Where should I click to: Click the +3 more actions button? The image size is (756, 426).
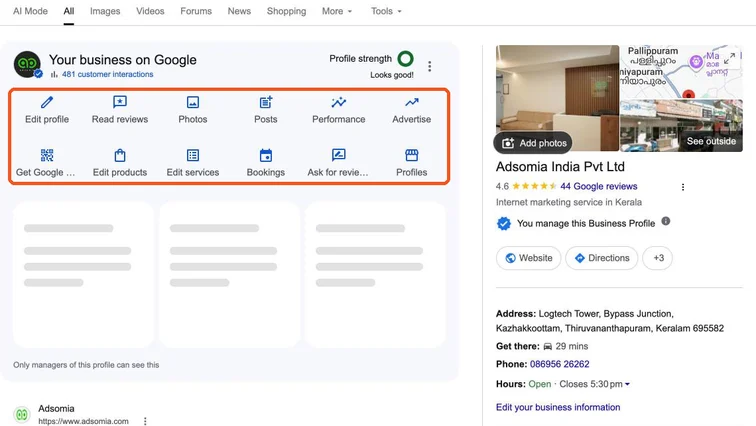pyautogui.click(x=658, y=258)
